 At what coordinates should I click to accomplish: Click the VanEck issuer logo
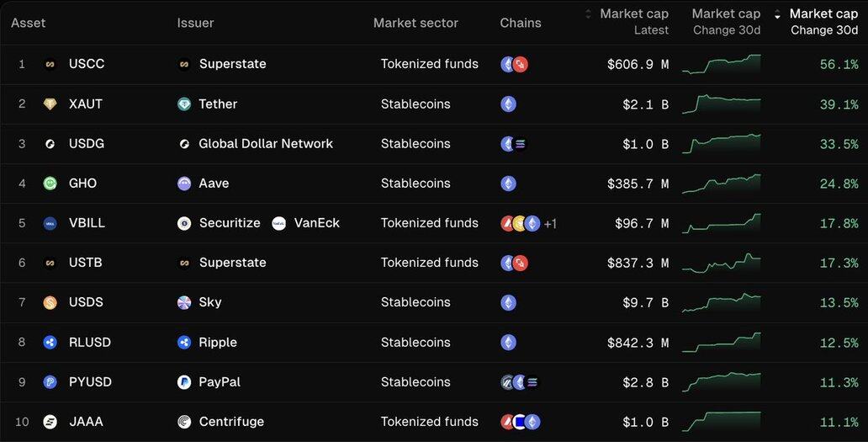tap(279, 223)
